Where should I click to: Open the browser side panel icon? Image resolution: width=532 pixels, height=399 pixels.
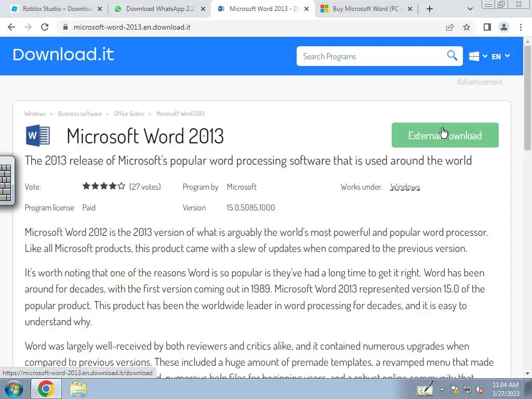point(487,27)
